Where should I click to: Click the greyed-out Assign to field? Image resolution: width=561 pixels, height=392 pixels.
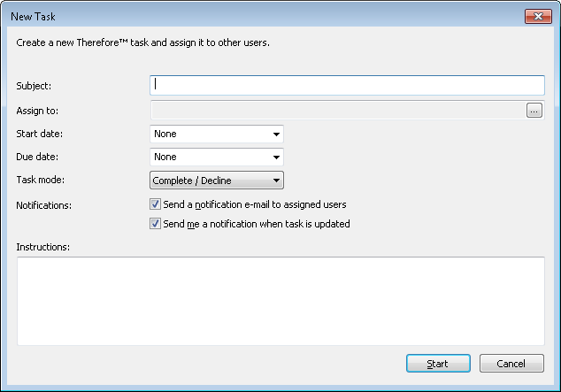coord(337,111)
